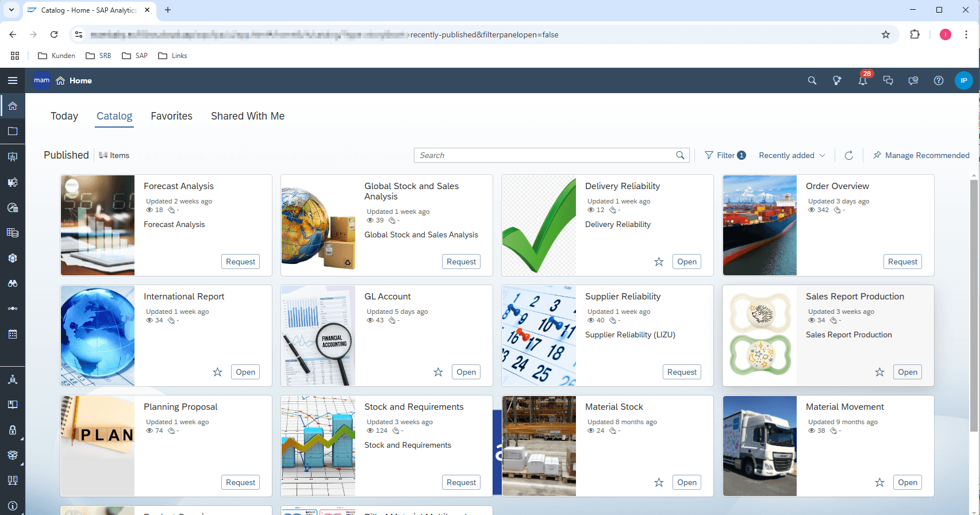Open the Data Analyzer gauge icon in the sidebar
This screenshot has width=980, height=515.
pos(13,207)
